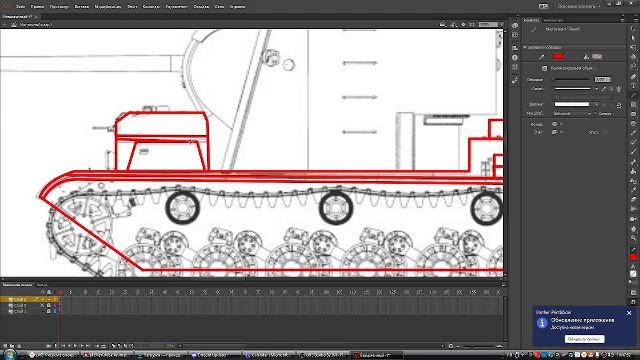Screen dimensions: 640x360
Task: Select the Selection arrow tool
Action: [633, 29]
